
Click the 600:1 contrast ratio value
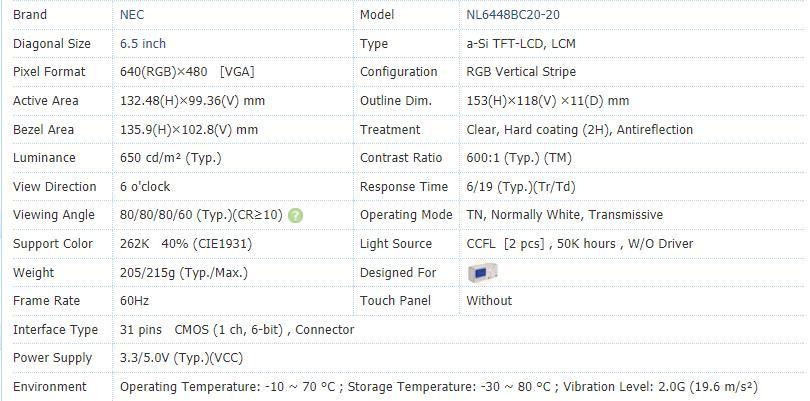click(519, 158)
